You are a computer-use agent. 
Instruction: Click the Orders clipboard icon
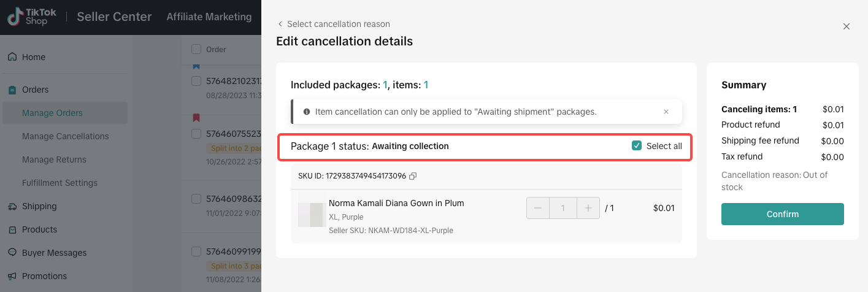pos(12,90)
